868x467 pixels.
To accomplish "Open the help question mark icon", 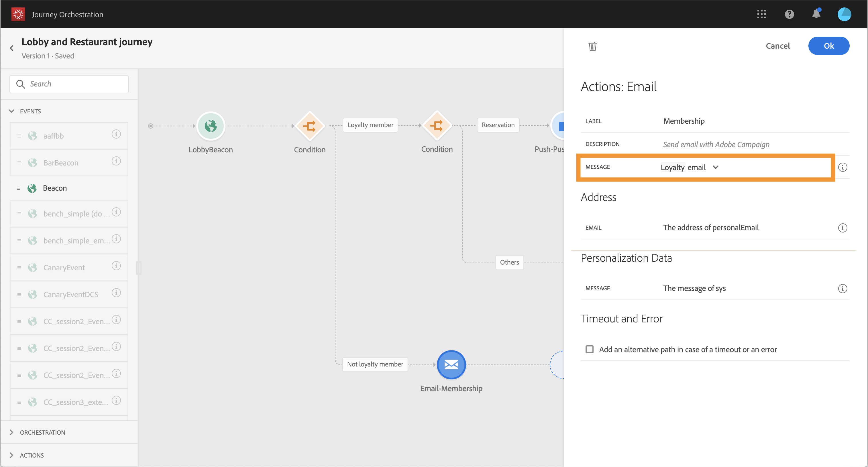I will click(x=789, y=14).
